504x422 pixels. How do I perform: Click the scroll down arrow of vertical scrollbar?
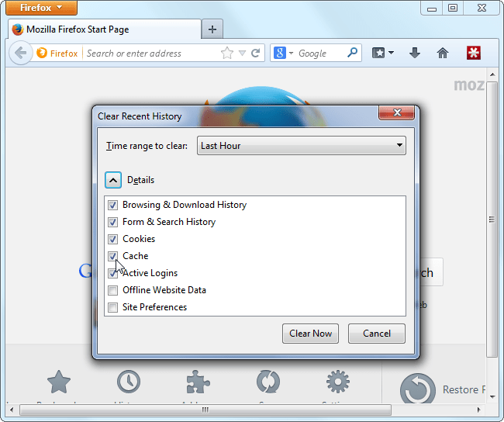click(492, 397)
